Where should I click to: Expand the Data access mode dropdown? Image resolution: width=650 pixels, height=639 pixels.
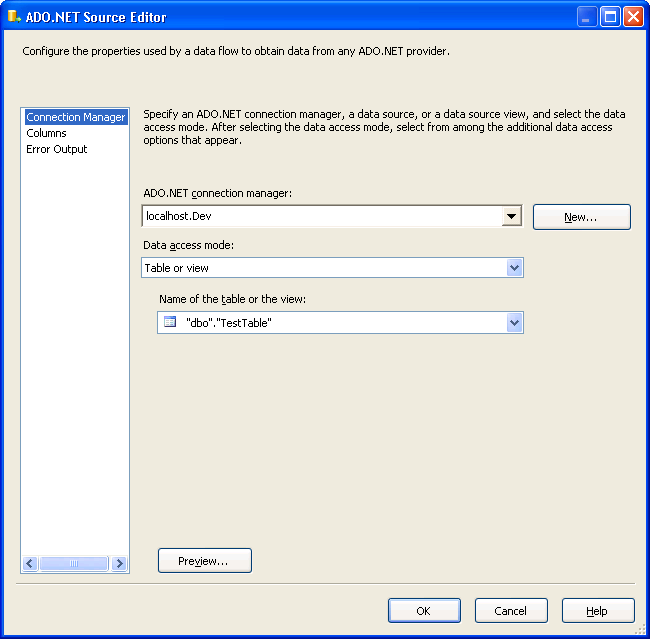(514, 268)
